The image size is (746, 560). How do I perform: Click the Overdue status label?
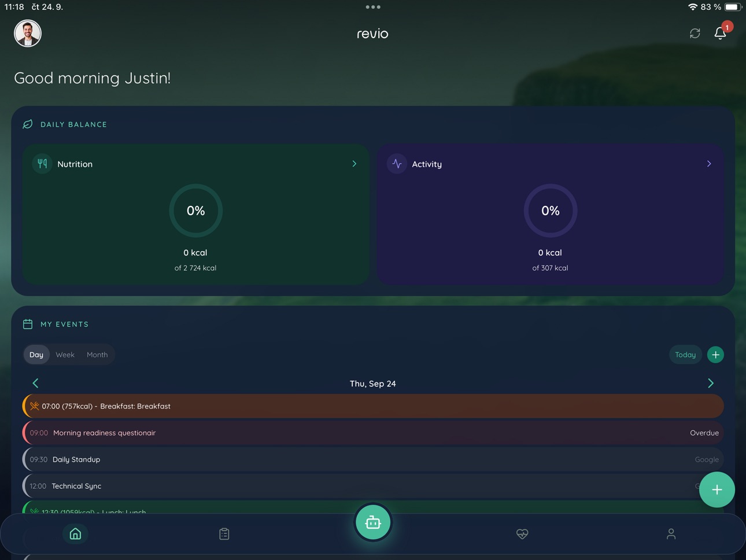coord(704,433)
